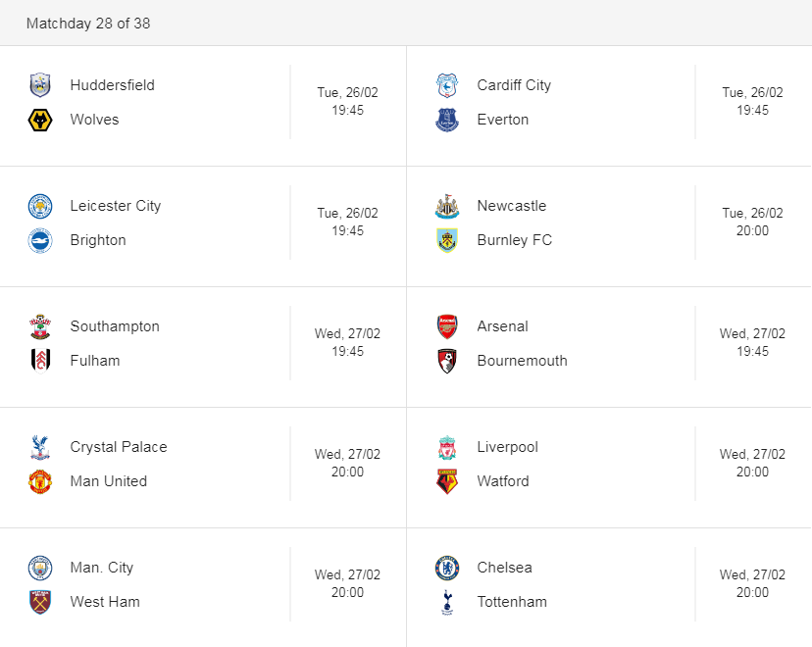
Task: Select the Arsenal club crest
Action: tap(447, 326)
